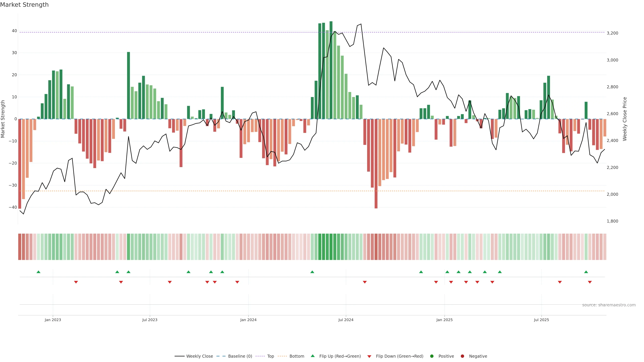Click Flip Down red triangle legend icon

(x=369, y=356)
